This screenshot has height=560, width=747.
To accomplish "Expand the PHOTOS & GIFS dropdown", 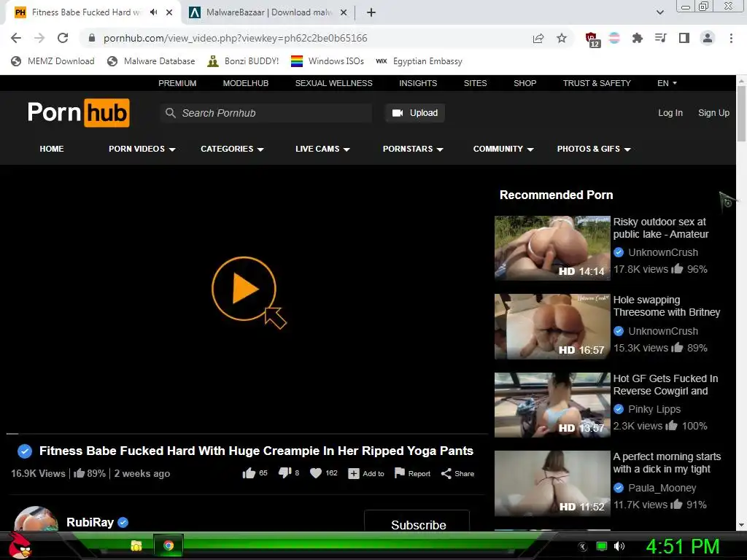I will (594, 149).
